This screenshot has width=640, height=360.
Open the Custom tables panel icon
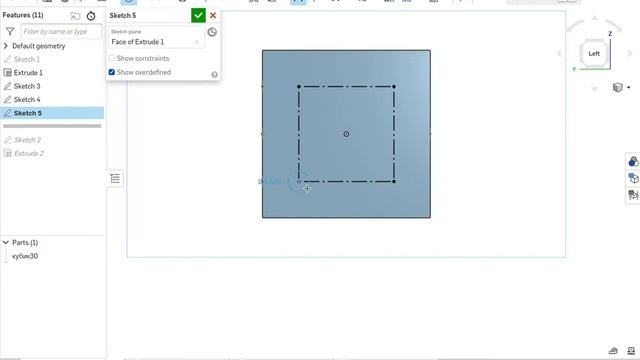633,195
